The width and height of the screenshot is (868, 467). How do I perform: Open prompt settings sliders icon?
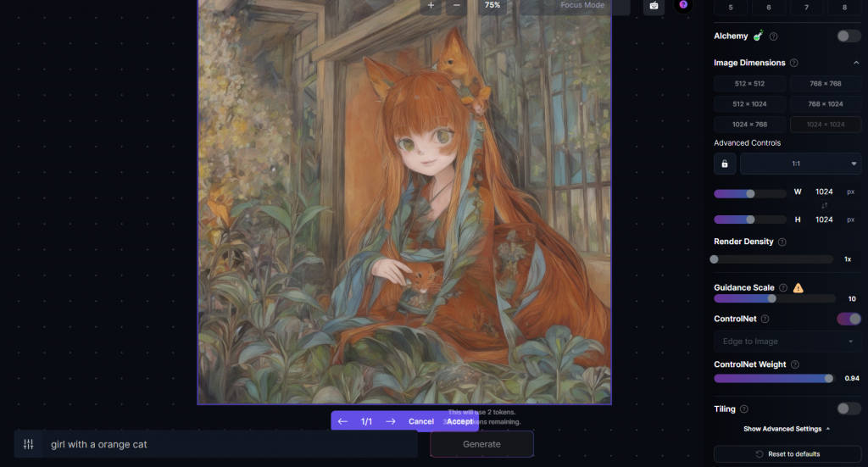point(28,444)
